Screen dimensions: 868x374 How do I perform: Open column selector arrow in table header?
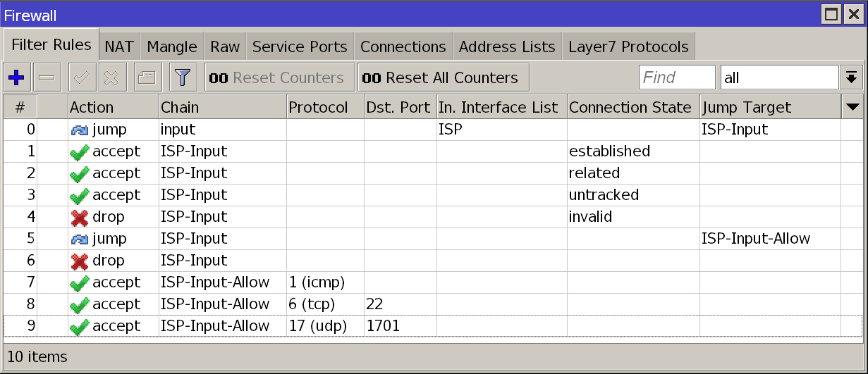(852, 107)
